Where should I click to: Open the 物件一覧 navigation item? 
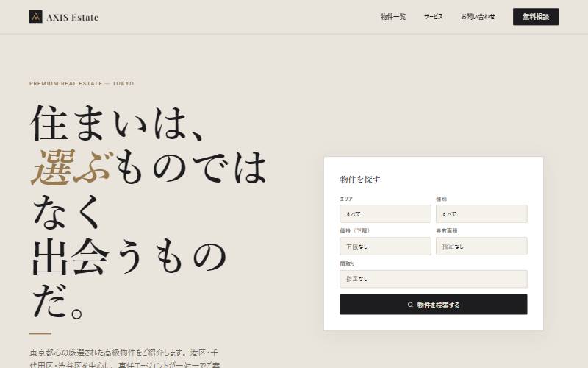(393, 16)
